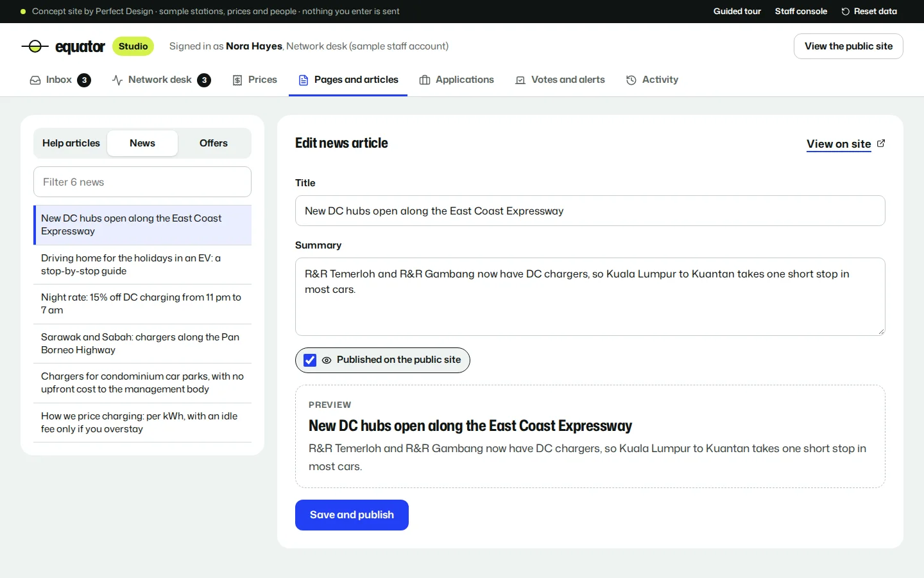Open the Network desk tab
This screenshot has height=578, width=924.
[162, 80]
